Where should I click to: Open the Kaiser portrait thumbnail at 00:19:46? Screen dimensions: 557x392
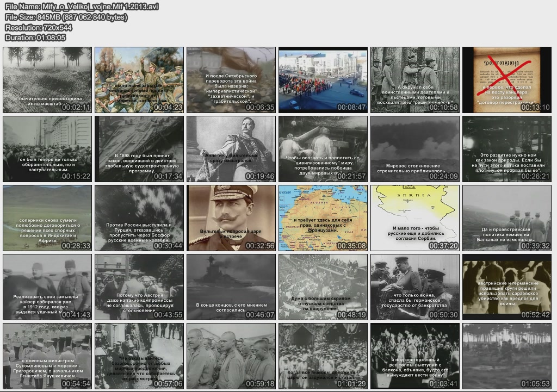pos(231,149)
